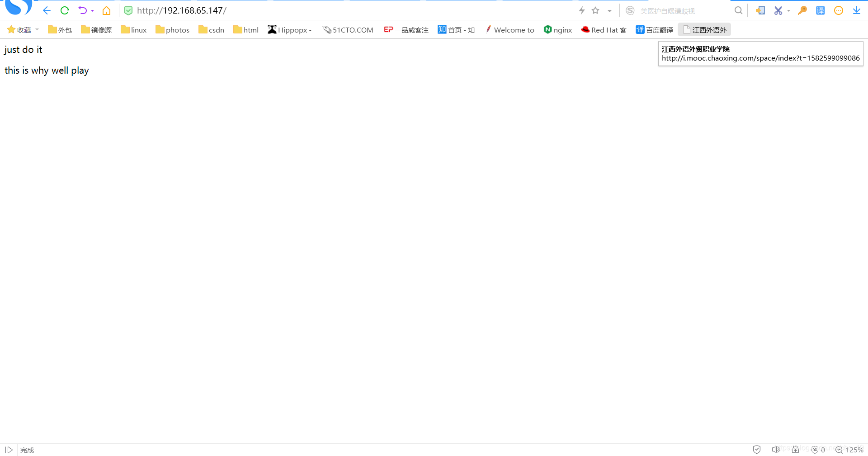
Task: Open the 51CTO.COM bookmark
Action: 348,30
